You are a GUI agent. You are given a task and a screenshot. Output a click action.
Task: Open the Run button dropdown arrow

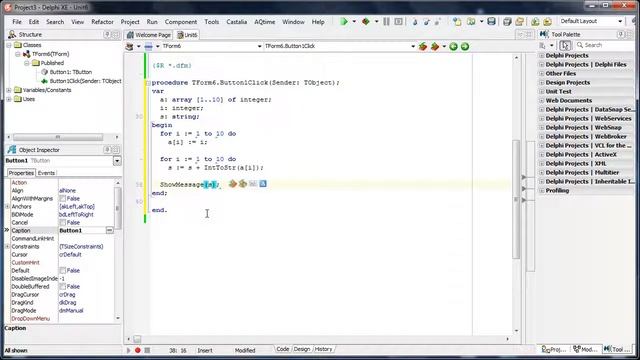pyautogui.click(x=354, y=22)
